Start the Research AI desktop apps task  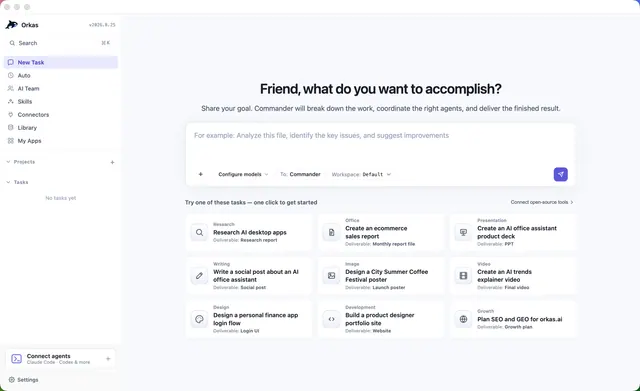click(x=249, y=232)
